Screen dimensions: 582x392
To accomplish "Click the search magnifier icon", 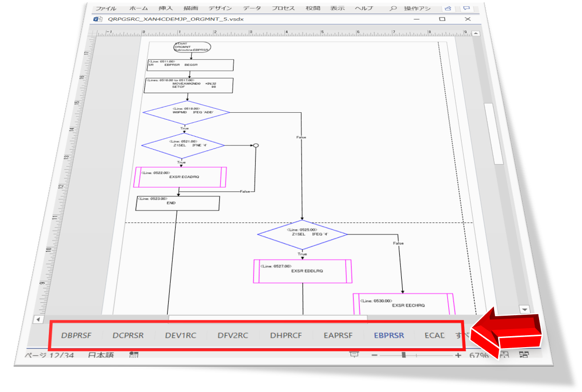I will 393,8.
